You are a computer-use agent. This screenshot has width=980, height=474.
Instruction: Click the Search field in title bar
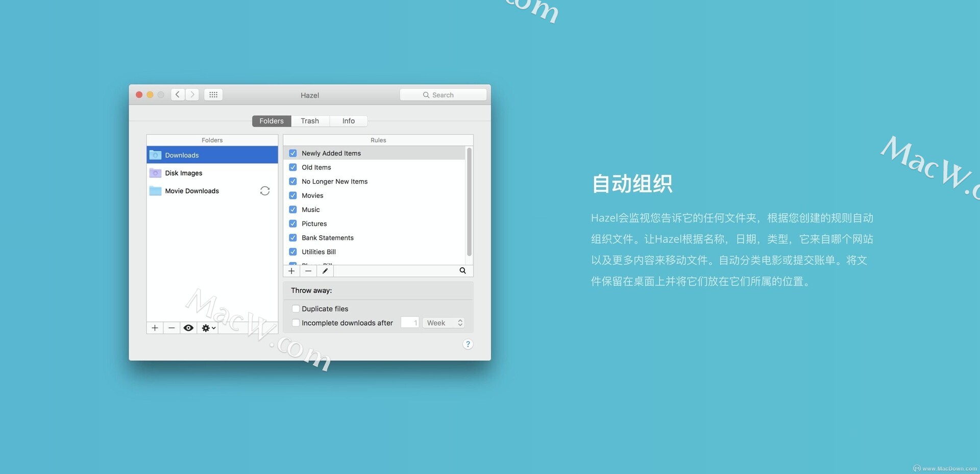pos(443,95)
